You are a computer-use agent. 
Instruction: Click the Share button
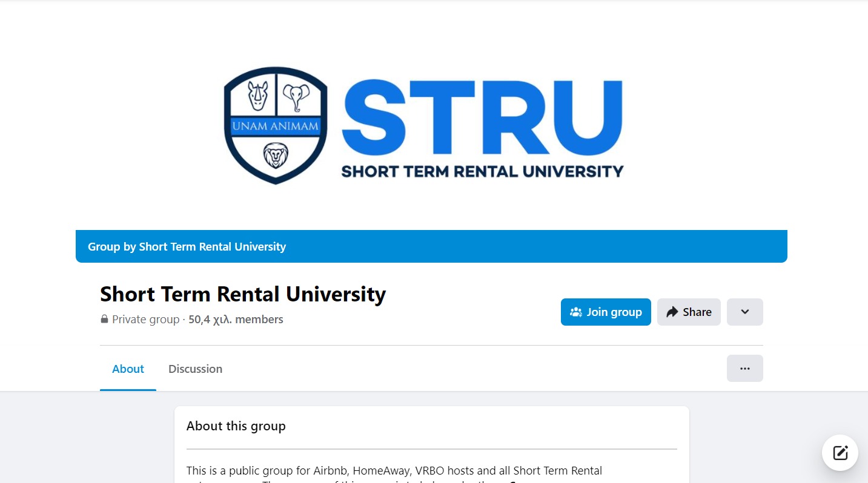[x=689, y=312]
